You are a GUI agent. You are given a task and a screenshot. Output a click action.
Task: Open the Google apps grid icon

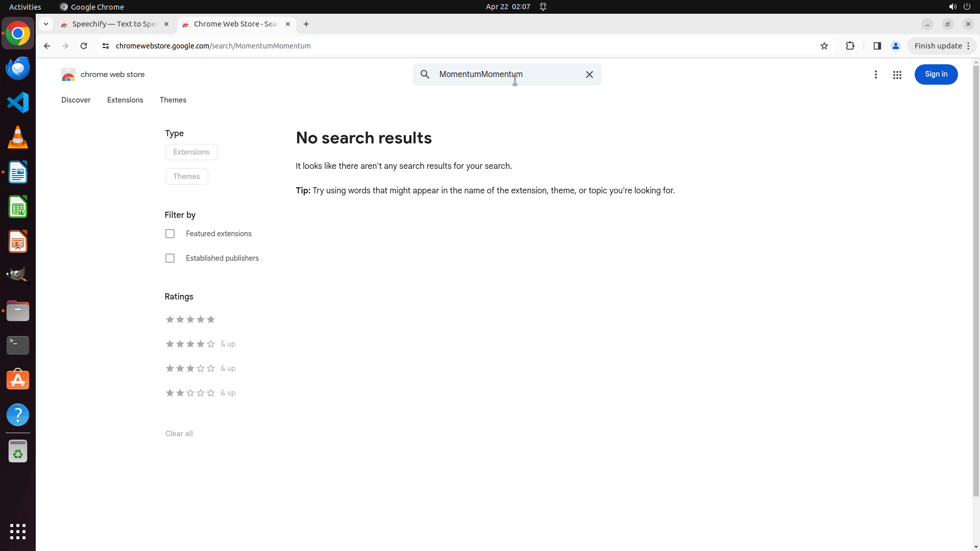[897, 75]
